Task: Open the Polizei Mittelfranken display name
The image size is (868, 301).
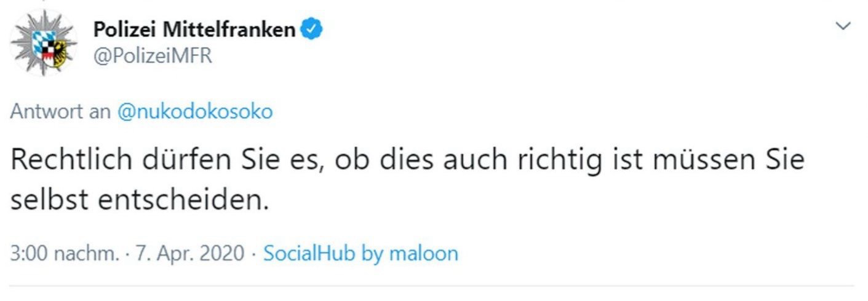Action: point(194,28)
